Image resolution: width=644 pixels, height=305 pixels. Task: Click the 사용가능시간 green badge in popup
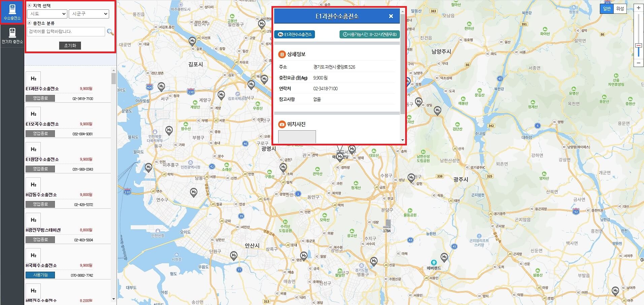tap(369, 34)
